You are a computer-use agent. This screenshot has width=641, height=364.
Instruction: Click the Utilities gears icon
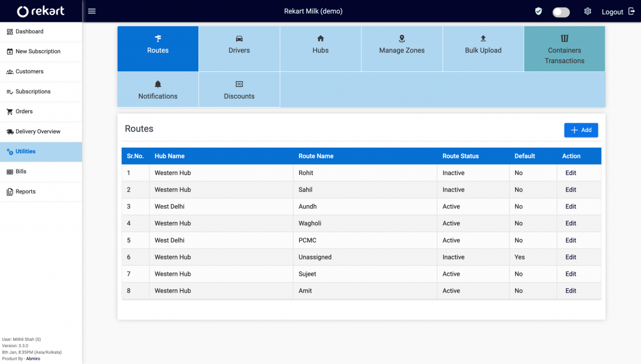point(10,151)
